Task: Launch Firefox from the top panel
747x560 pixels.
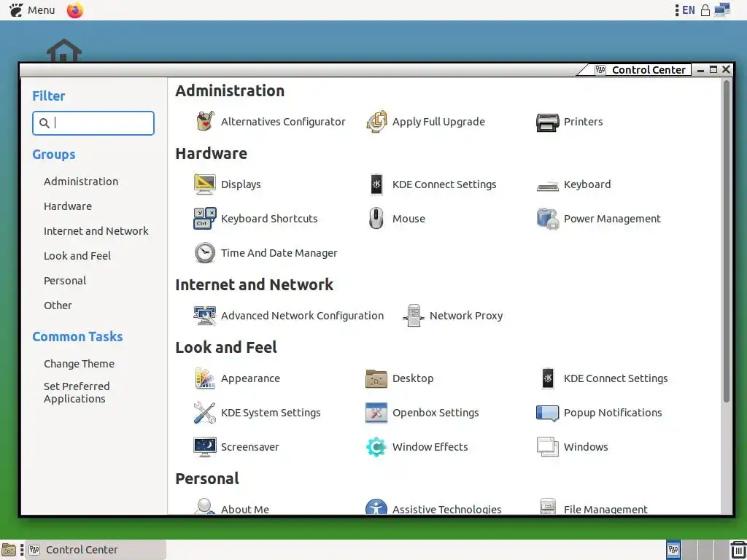Action: 75,10
